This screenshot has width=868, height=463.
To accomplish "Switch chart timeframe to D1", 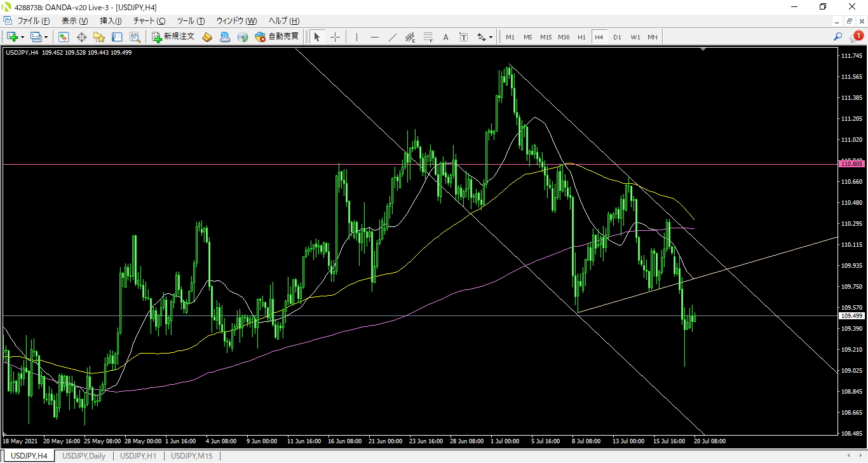I will (617, 37).
